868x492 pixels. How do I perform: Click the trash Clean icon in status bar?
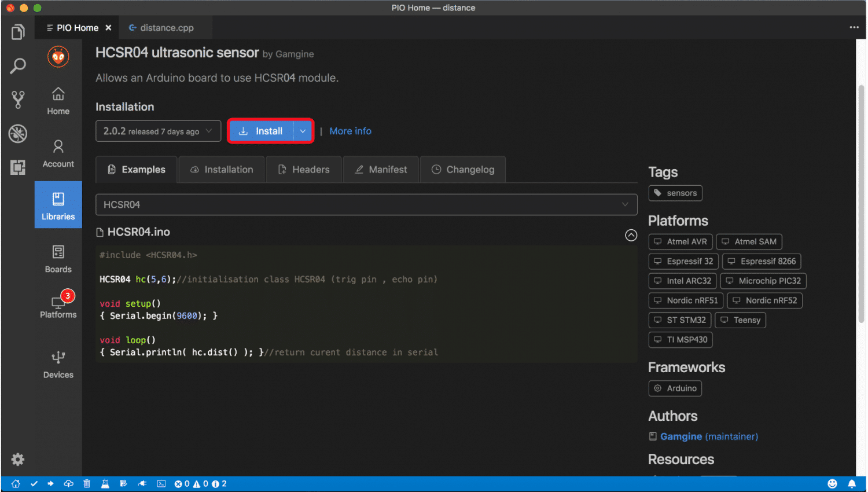pyautogui.click(x=87, y=484)
